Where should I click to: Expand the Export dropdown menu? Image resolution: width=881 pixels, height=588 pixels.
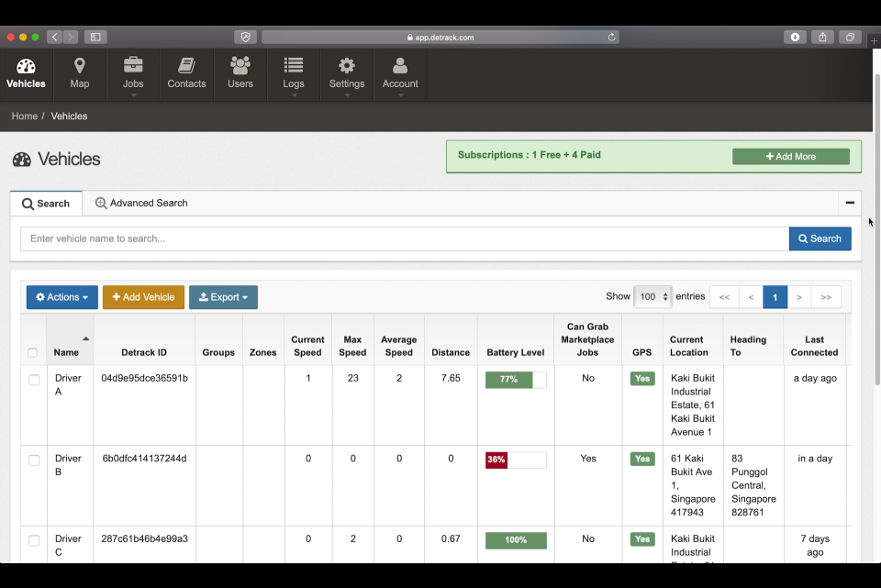tap(223, 297)
